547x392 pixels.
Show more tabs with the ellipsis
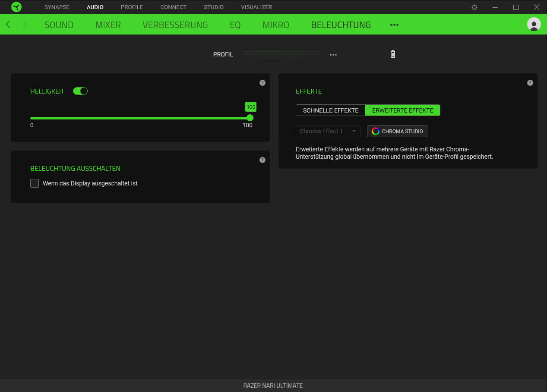click(394, 25)
